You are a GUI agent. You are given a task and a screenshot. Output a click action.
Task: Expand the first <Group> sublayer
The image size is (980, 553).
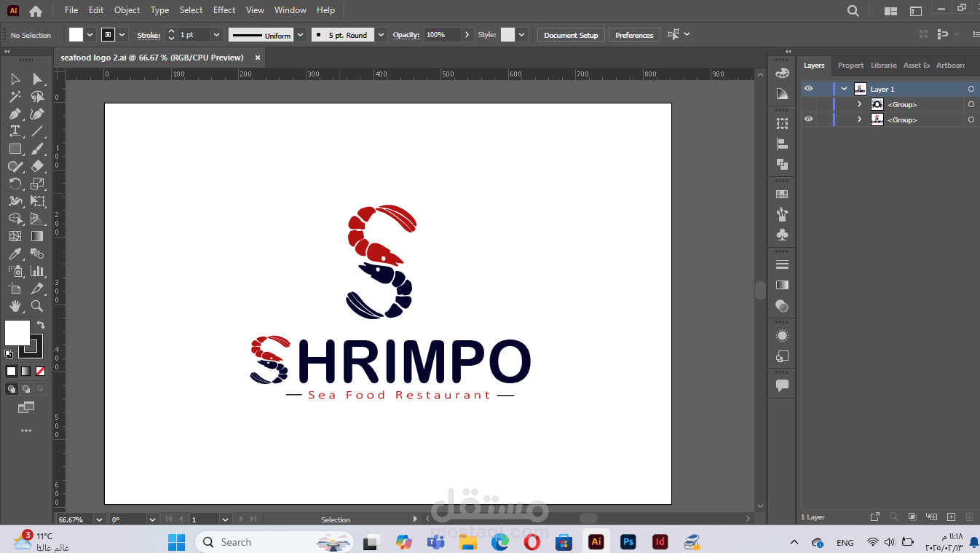859,104
